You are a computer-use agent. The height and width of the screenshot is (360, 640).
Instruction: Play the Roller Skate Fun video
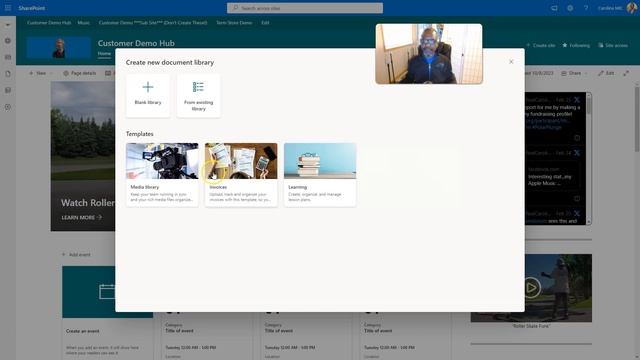coord(531,288)
